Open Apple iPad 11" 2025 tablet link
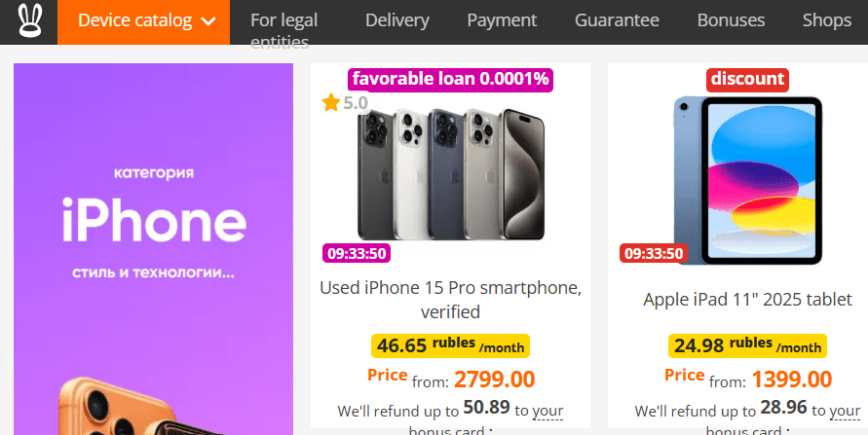 [x=748, y=300]
